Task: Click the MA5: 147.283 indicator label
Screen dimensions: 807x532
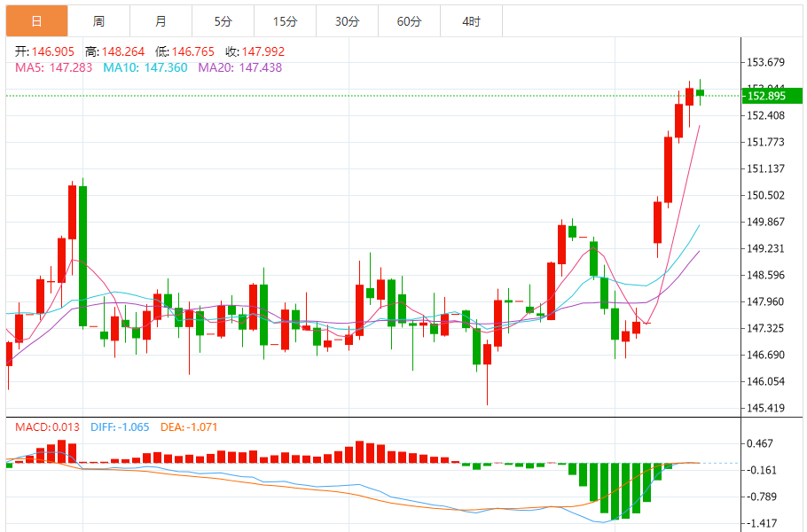Action: tap(54, 67)
